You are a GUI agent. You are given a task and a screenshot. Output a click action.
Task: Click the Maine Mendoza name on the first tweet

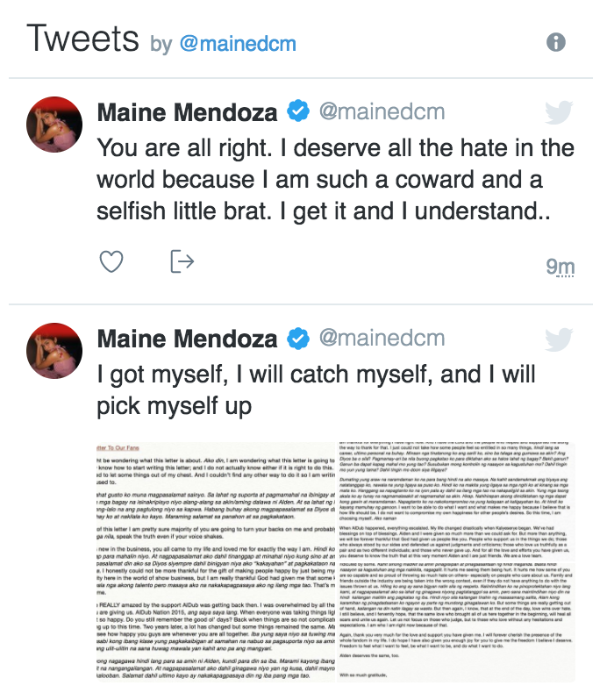pos(187,112)
